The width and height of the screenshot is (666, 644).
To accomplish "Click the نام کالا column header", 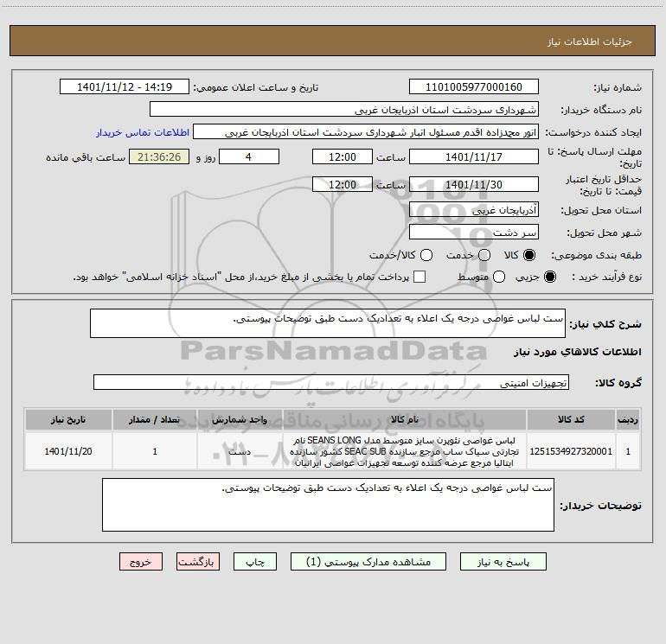I will 405,420.
